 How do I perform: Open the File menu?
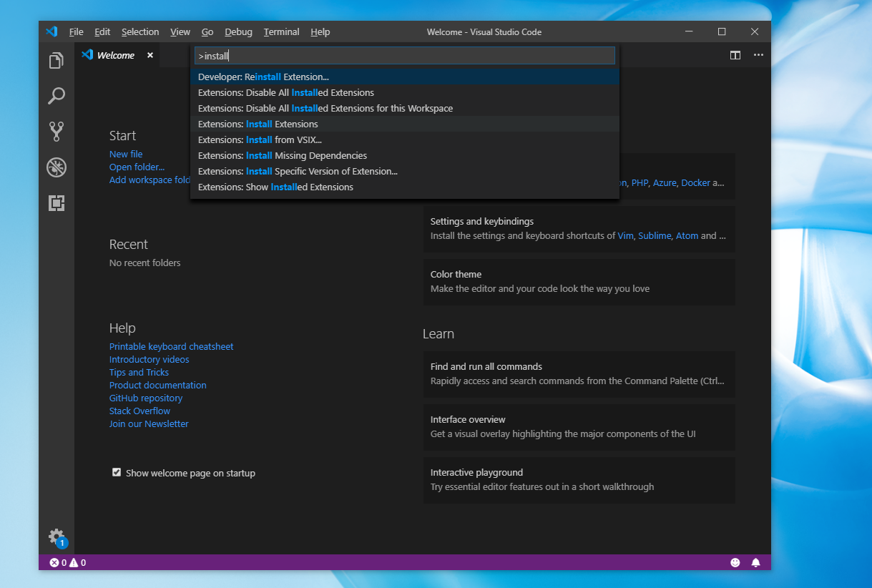[77, 31]
